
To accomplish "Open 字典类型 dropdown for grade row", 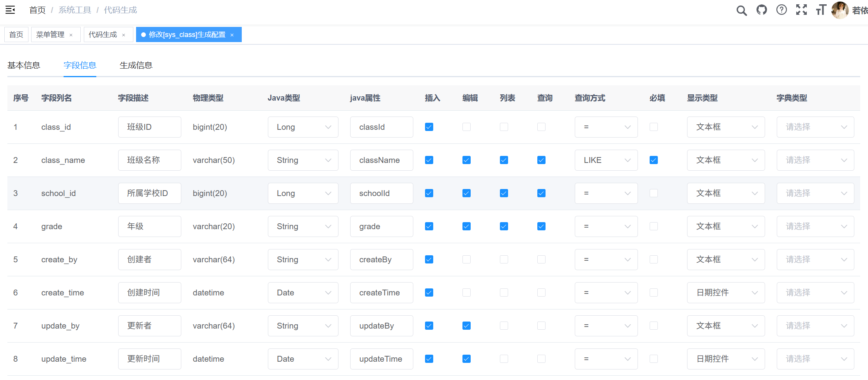I will click(x=815, y=226).
